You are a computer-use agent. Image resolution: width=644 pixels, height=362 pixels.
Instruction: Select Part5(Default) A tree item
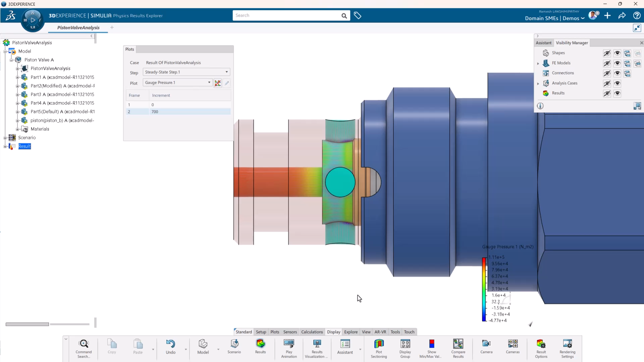[x=63, y=112]
